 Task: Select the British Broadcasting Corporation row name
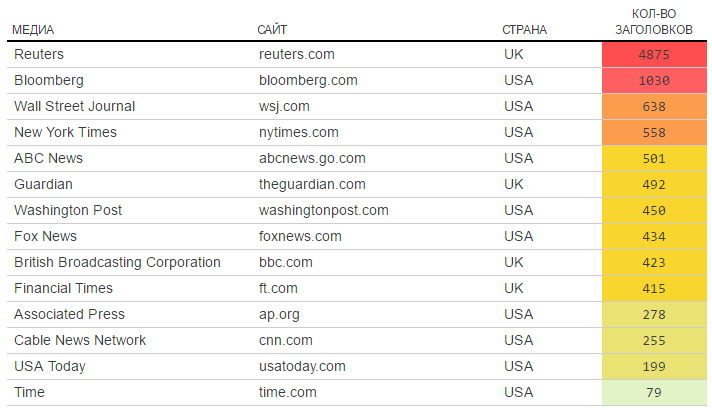117,262
